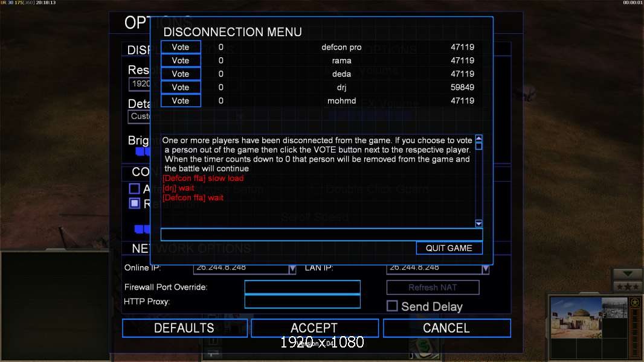Click the Refresh NAT button
The height and width of the screenshot is (362, 644).
click(433, 287)
